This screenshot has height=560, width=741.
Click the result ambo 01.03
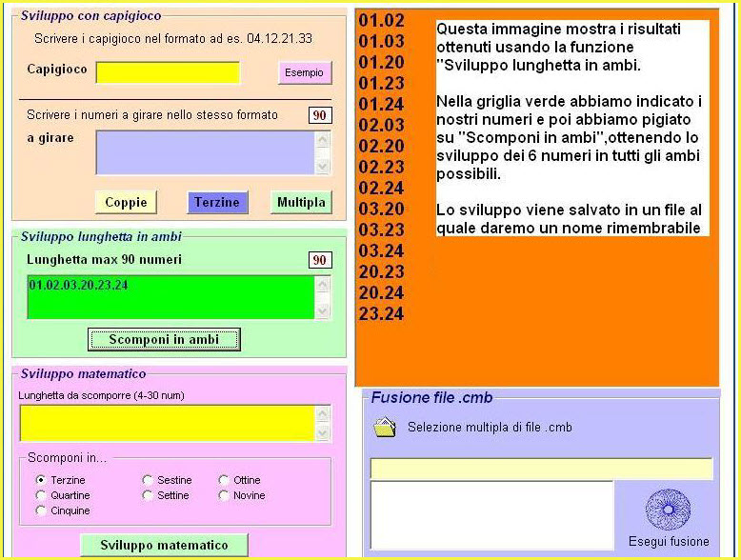click(381, 42)
